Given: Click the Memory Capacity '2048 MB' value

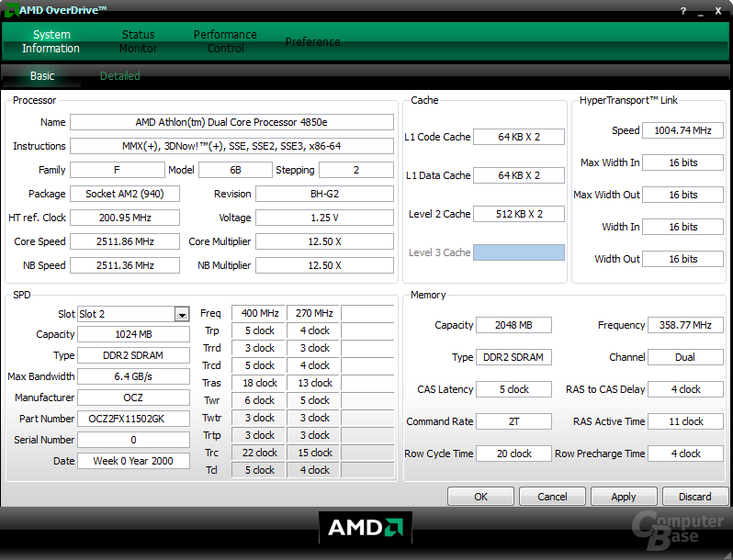Looking at the screenshot, I should 513,325.
